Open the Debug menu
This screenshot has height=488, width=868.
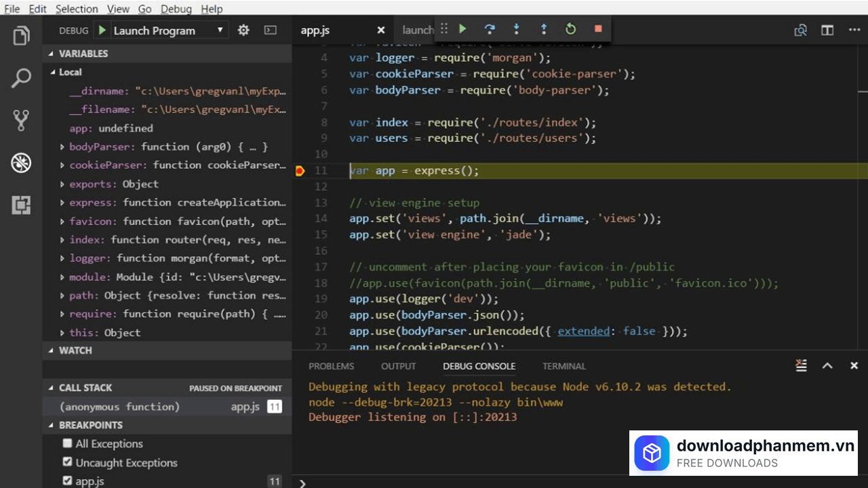[x=176, y=9]
